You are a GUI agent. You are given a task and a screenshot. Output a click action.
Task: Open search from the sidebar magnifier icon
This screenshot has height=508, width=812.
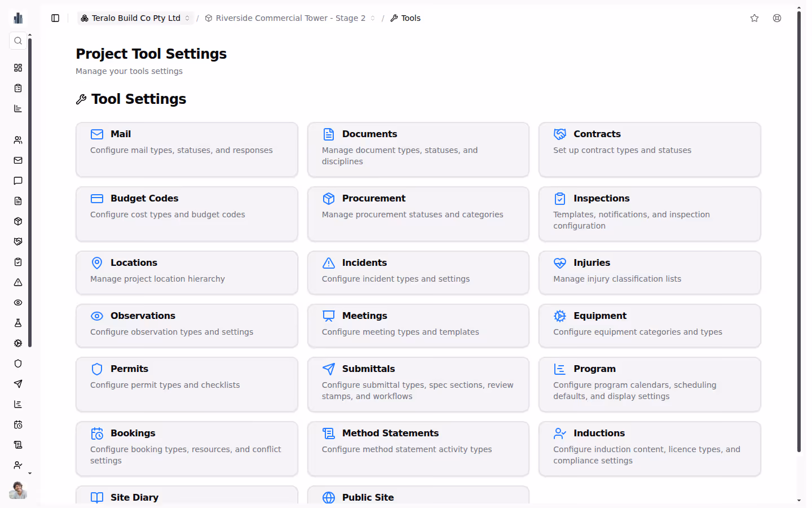[18, 41]
